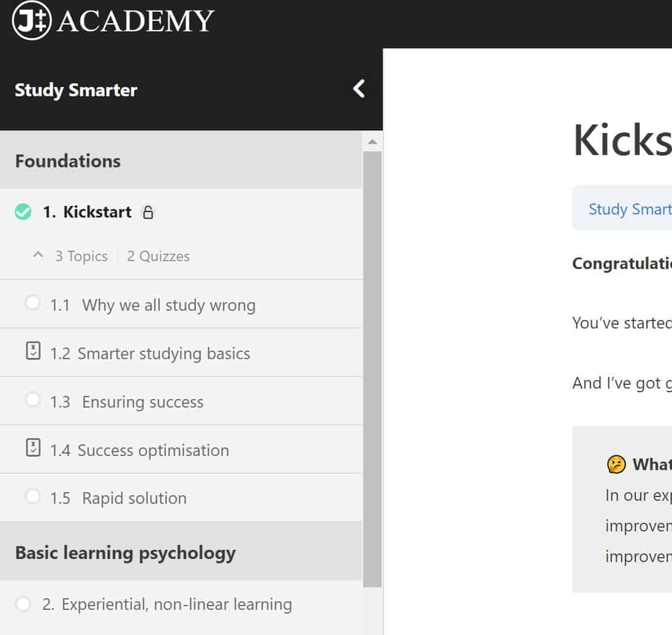This screenshot has width=672, height=635.
Task: Click the scrollbar up arrow
Action: 373,141
